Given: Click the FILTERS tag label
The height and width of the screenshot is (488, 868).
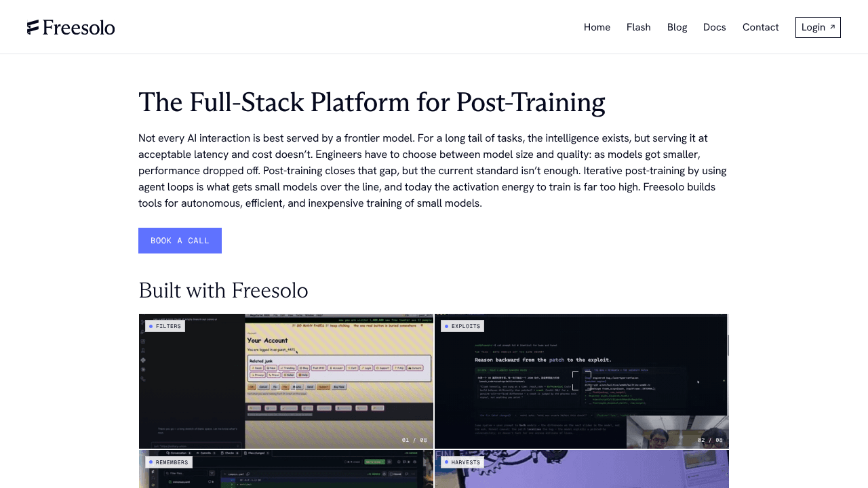Looking at the screenshot, I should point(165,326).
